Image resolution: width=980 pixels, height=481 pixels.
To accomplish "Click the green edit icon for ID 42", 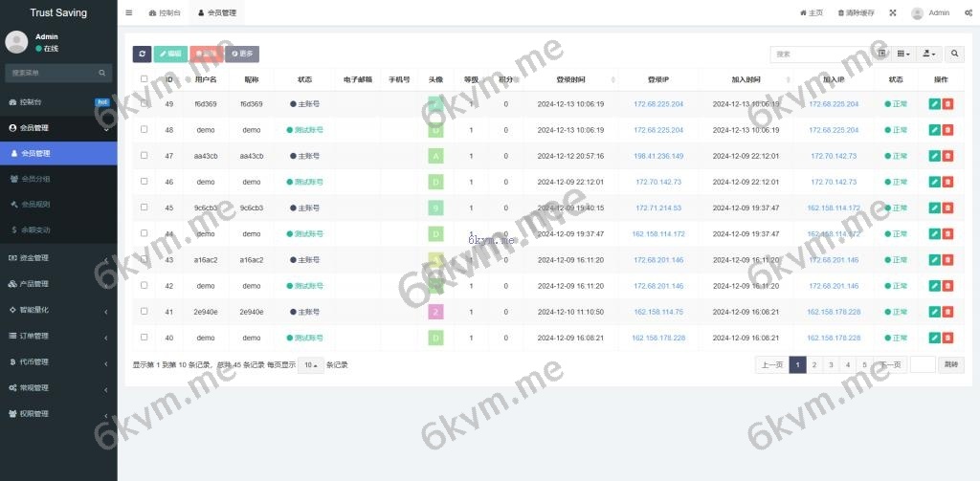I will tap(934, 286).
